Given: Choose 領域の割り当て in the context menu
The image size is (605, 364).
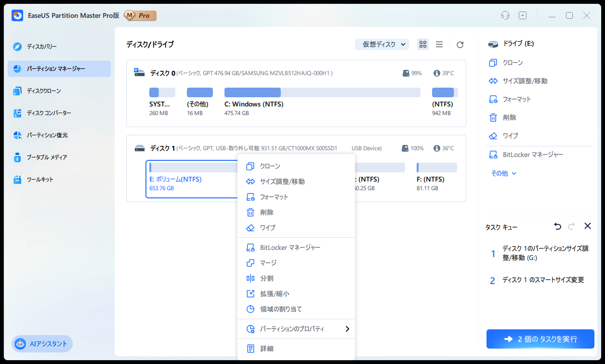Looking at the screenshot, I should (296, 309).
